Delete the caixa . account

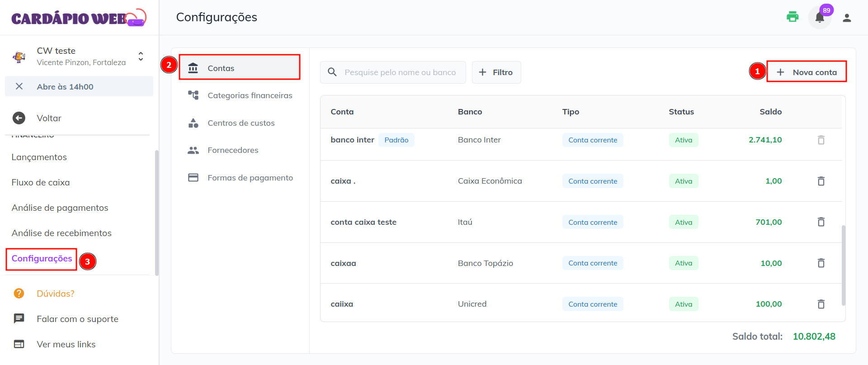click(821, 181)
